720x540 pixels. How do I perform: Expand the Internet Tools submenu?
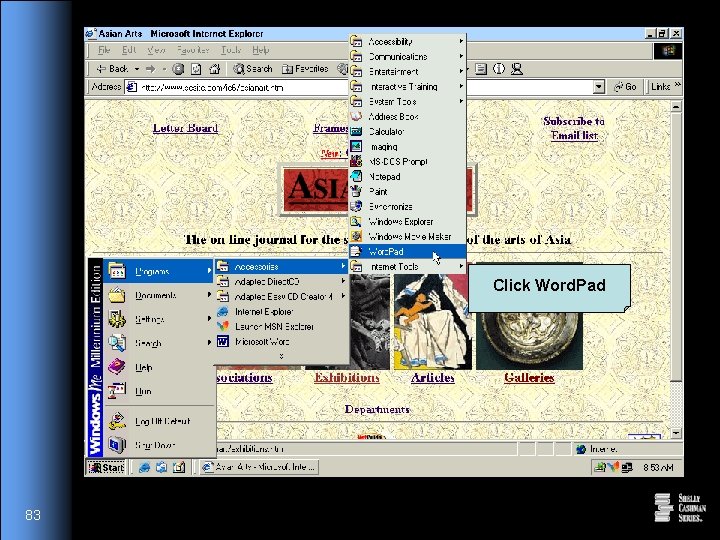pyautogui.click(x=408, y=266)
